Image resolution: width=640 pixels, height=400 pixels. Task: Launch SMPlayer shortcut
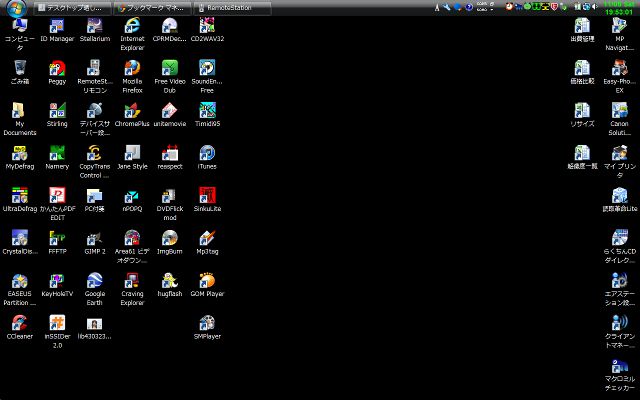coord(207,328)
